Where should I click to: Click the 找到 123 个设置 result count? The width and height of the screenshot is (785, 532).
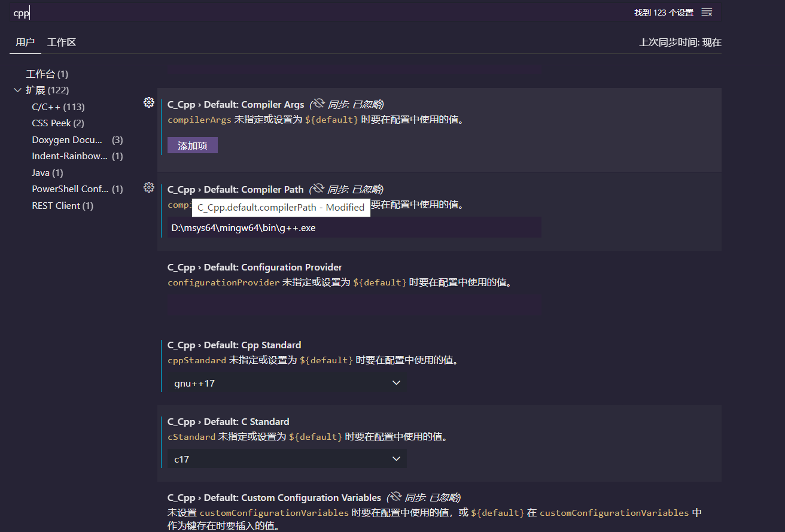tap(664, 13)
